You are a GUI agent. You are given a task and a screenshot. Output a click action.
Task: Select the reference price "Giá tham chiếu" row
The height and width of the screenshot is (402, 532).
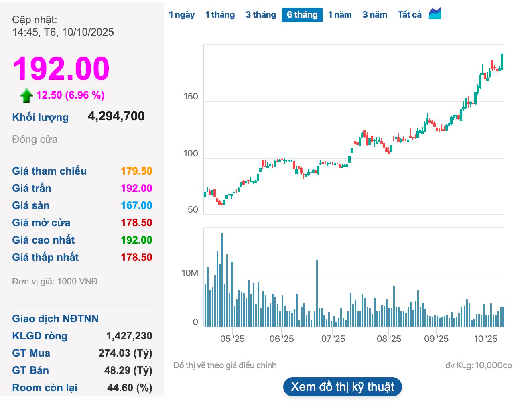49,171
